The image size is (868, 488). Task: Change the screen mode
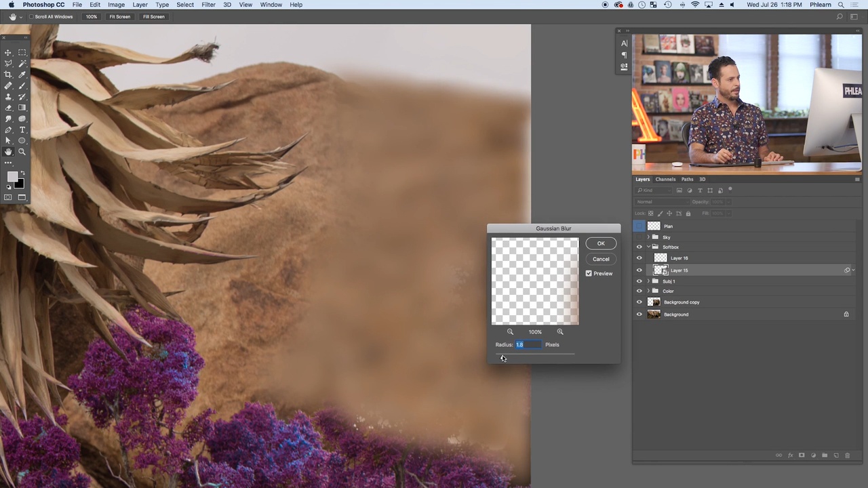tap(22, 197)
